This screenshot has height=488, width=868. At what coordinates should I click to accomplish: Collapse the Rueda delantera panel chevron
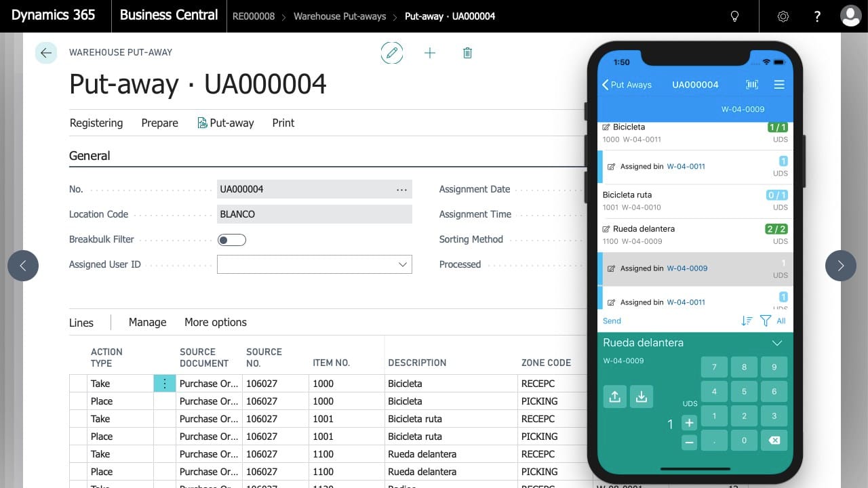point(777,343)
